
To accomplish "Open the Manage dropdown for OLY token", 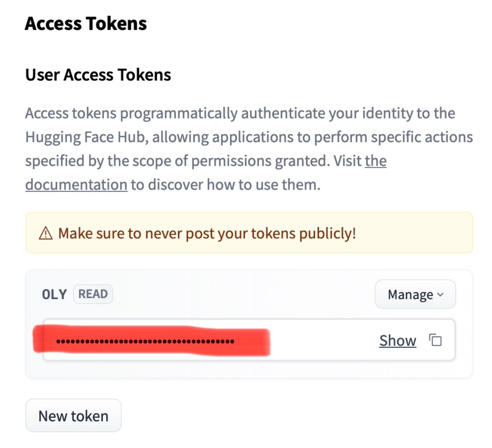I will pos(415,294).
